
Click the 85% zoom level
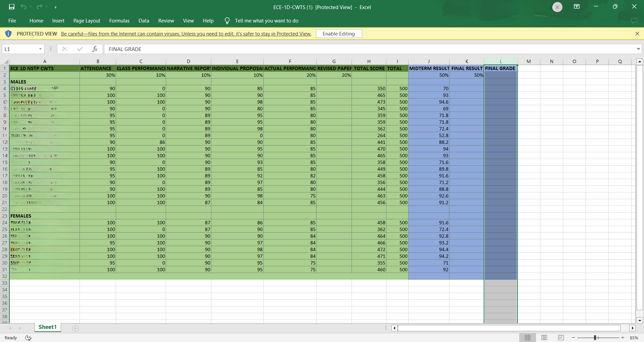click(x=634, y=338)
